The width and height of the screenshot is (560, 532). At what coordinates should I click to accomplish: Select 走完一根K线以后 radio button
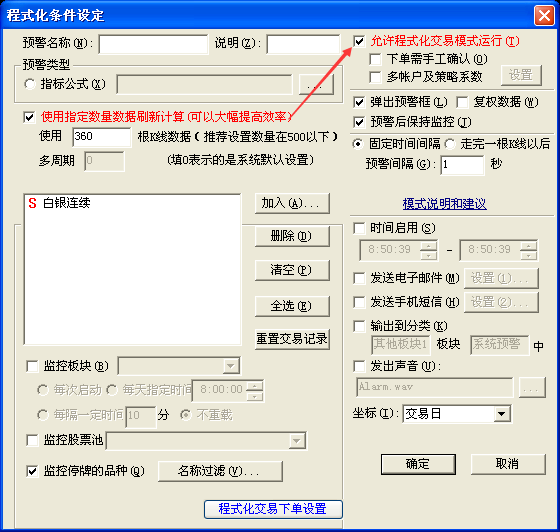pyautogui.click(x=450, y=144)
